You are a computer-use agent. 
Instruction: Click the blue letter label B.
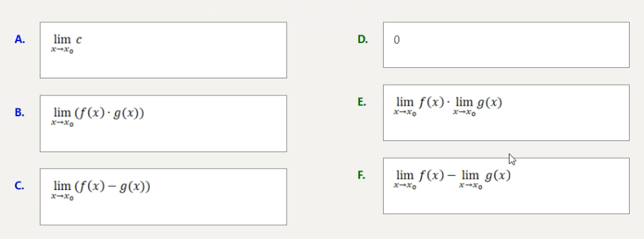coord(20,112)
